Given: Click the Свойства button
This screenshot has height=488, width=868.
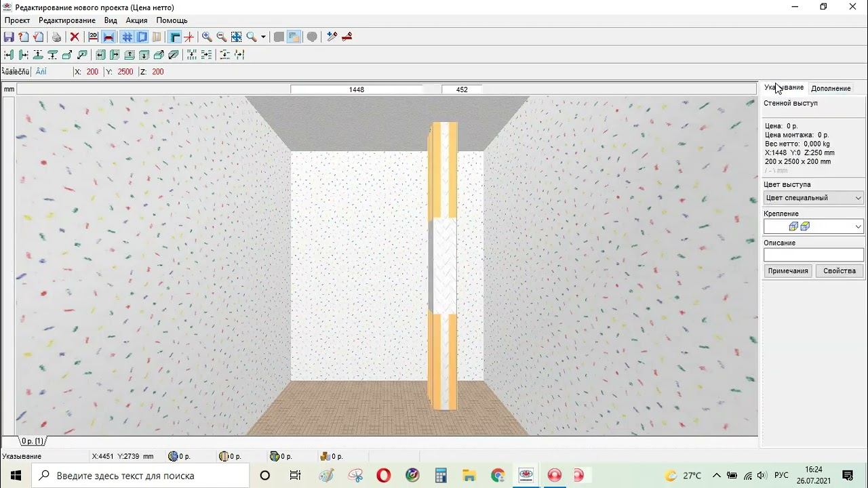Looking at the screenshot, I should point(840,270).
